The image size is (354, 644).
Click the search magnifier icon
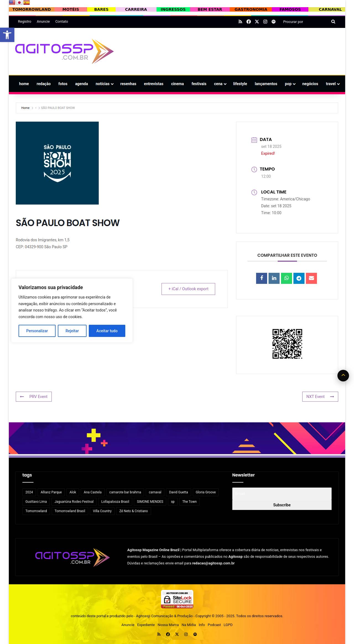tap(333, 22)
